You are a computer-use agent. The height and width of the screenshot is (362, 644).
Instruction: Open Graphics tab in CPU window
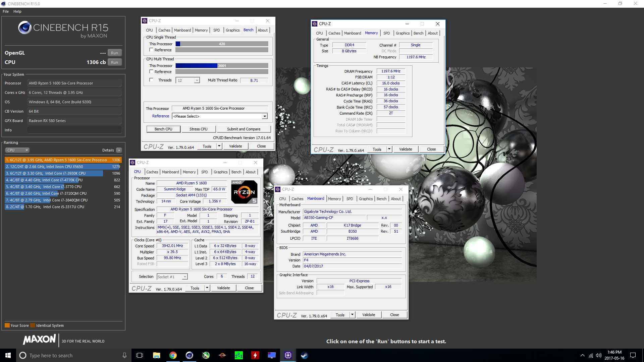tap(221, 172)
